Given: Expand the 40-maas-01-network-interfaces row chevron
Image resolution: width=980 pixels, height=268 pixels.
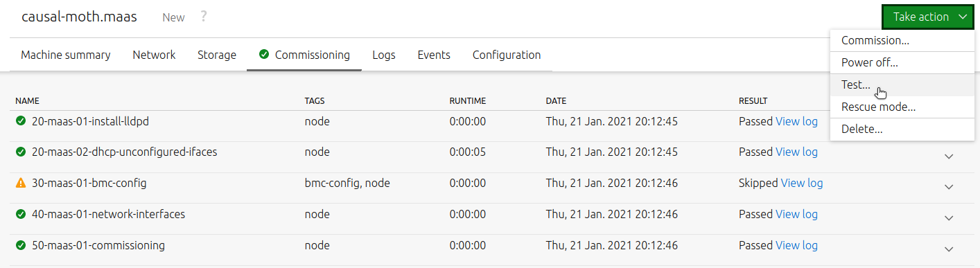Looking at the screenshot, I should pyautogui.click(x=949, y=218).
